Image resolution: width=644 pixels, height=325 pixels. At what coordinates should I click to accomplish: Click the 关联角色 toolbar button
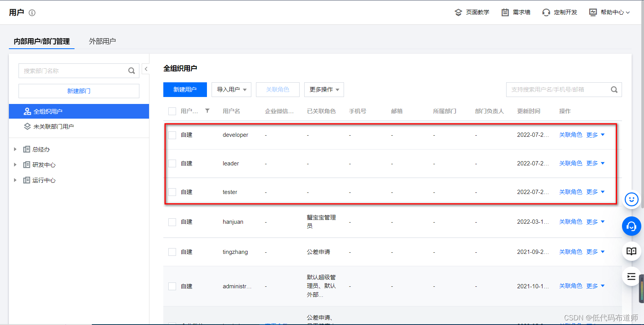[x=278, y=90]
